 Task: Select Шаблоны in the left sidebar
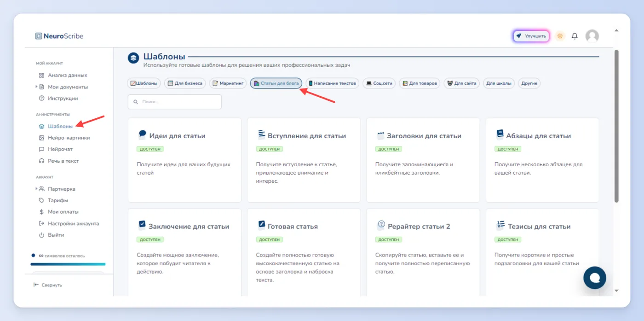point(60,126)
